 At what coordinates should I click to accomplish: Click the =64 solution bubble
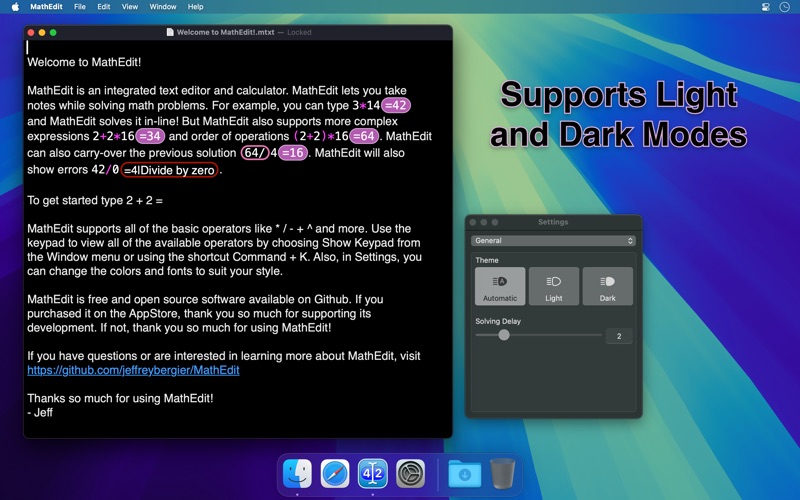pos(364,136)
